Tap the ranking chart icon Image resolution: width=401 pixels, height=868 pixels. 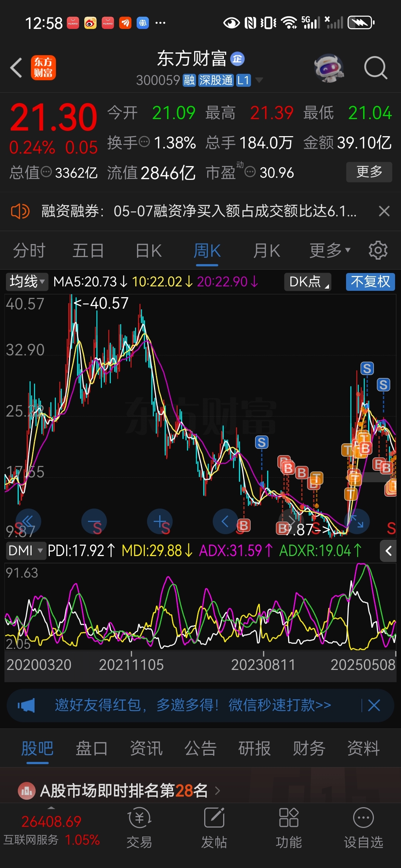(x=26, y=791)
